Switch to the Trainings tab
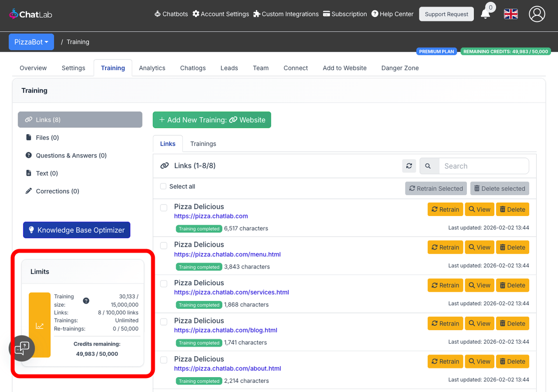Viewport: 558px width, 392px height. click(203, 144)
